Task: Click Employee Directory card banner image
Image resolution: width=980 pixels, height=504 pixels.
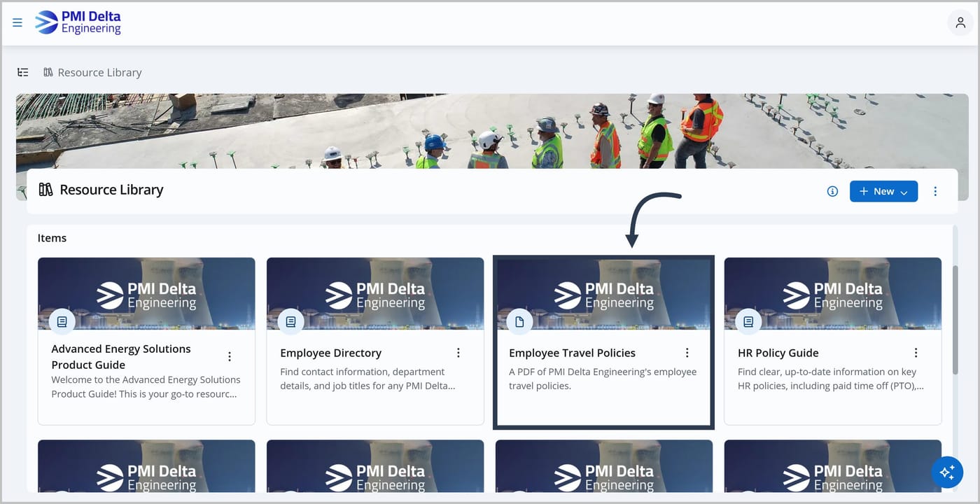Action: pyautogui.click(x=375, y=293)
